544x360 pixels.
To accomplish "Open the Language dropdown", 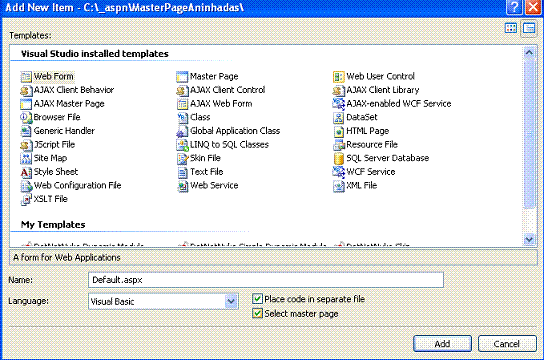I will point(231,301).
